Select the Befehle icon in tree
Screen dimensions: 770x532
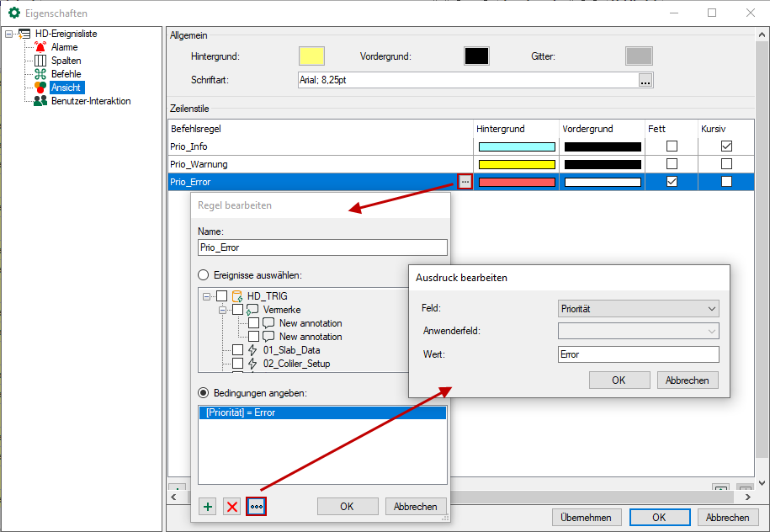pyautogui.click(x=40, y=74)
